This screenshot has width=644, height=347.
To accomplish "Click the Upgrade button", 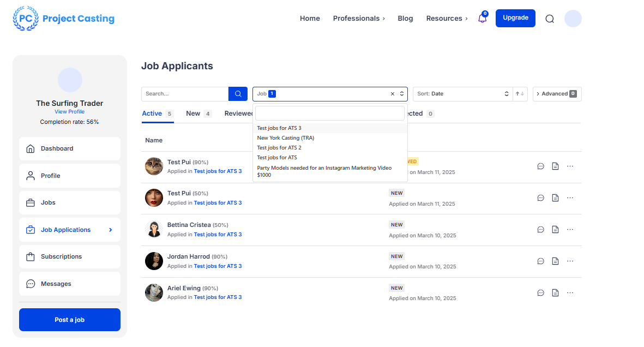I will tap(515, 18).
